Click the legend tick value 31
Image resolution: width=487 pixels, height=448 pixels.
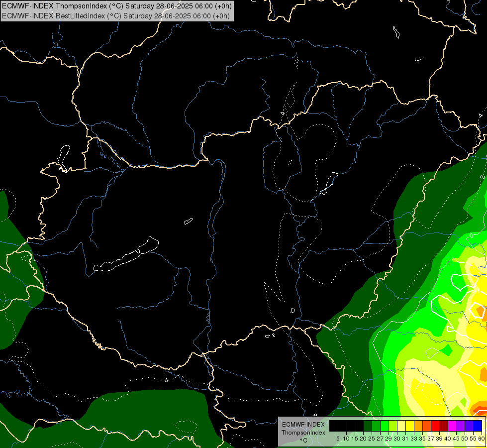[x=405, y=439]
